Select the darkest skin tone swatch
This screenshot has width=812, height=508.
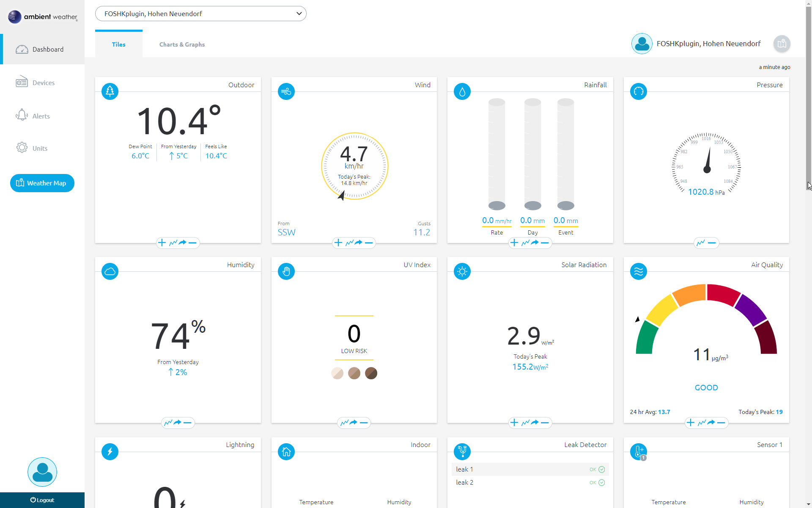pyautogui.click(x=371, y=373)
